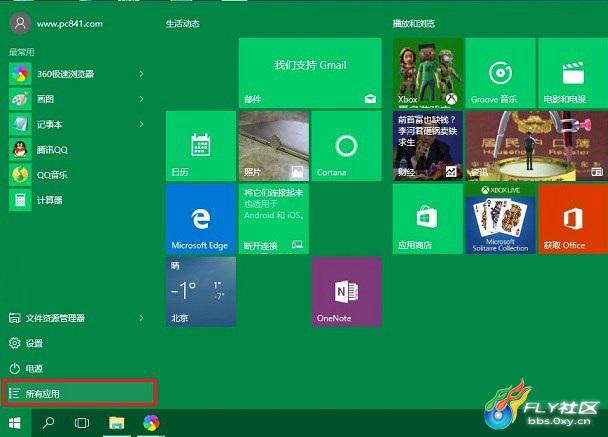Screen dimensions: 608x437
Task: Expand 360极速浏览器 jump list arrow
Action: pos(142,74)
